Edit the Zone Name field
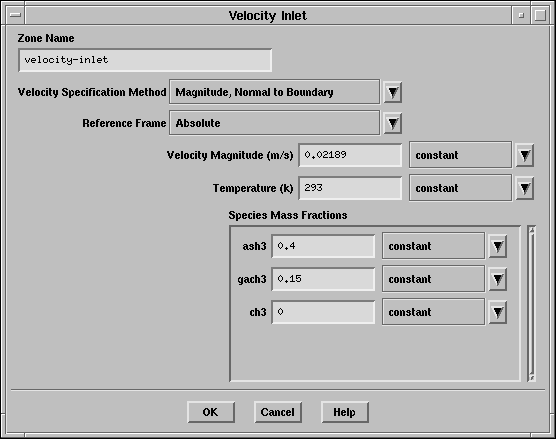Image resolution: width=556 pixels, height=439 pixels. (x=145, y=60)
